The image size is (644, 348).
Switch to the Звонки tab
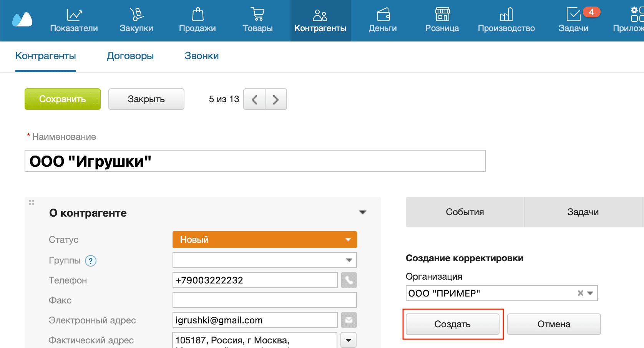tap(201, 56)
